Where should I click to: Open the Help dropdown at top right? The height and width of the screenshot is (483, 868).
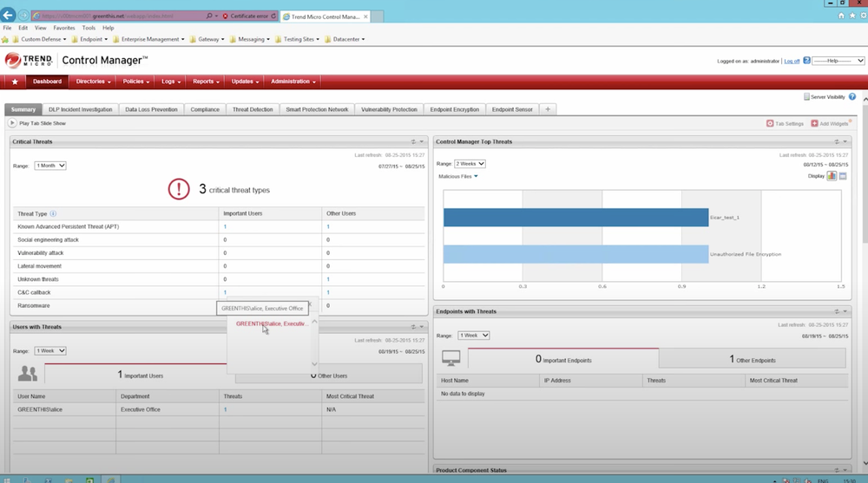click(x=838, y=61)
